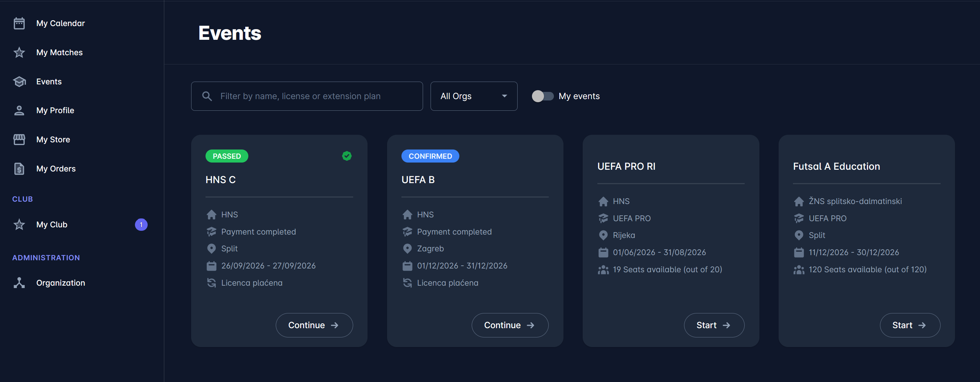This screenshot has height=382, width=980.
Task: Click the search magnifier icon
Action: pyautogui.click(x=207, y=96)
